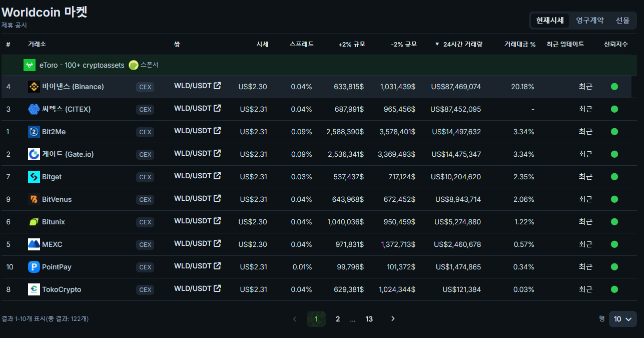The height and width of the screenshot is (338, 644).
Task: Click the 0.01% spread in PointPay row
Action: [x=302, y=267]
